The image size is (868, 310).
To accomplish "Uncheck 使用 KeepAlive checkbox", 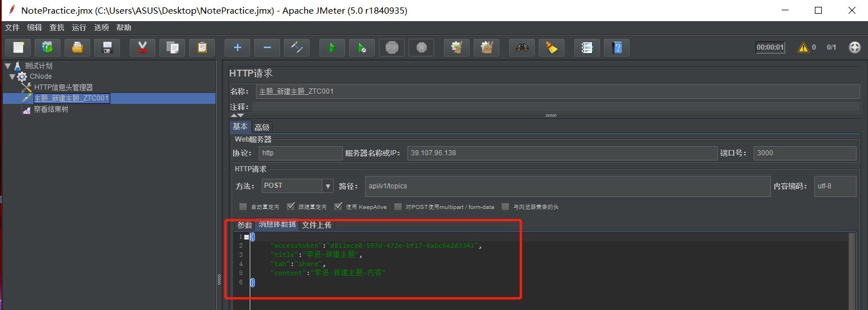I will [338, 207].
